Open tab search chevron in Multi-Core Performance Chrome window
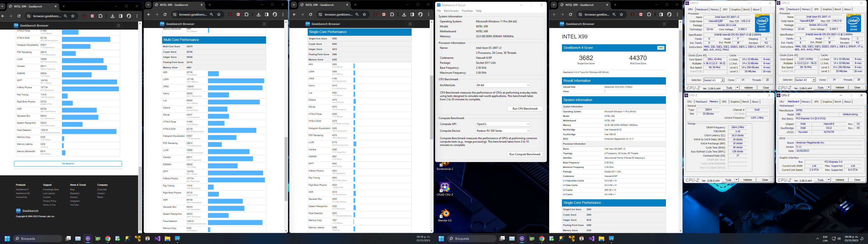This screenshot has height=244, width=868. click(148, 5)
